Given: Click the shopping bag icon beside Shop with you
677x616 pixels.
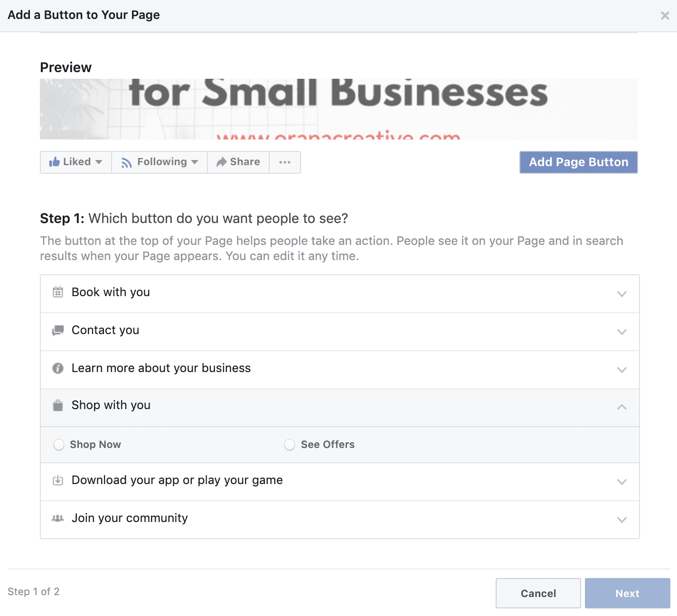Looking at the screenshot, I should (x=57, y=406).
